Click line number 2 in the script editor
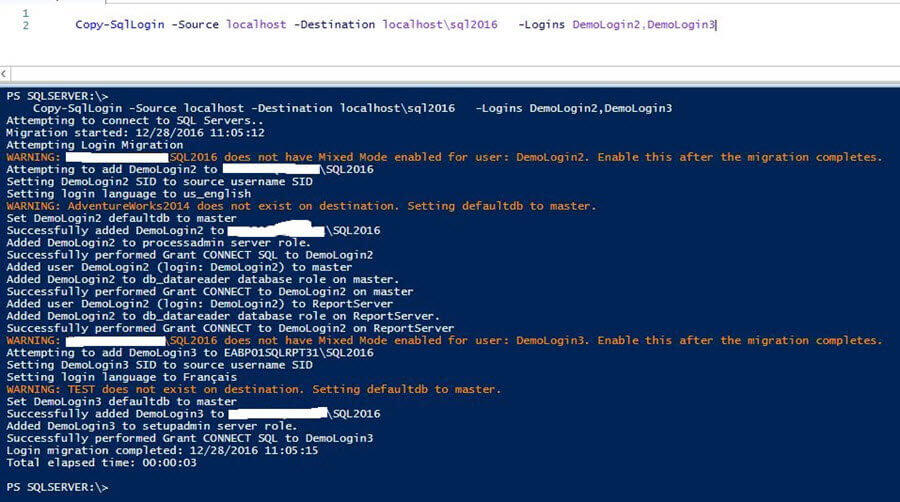900x502 pixels. 24,24
